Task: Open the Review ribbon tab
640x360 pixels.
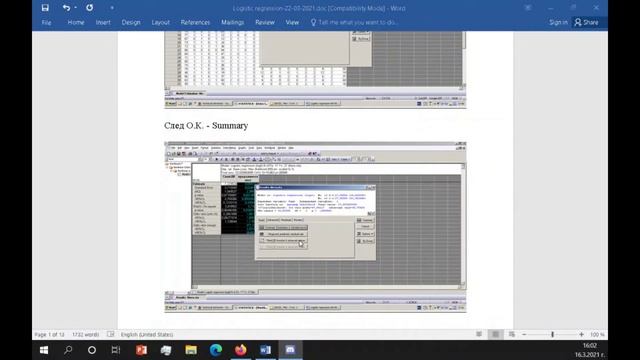Action: [x=265, y=22]
